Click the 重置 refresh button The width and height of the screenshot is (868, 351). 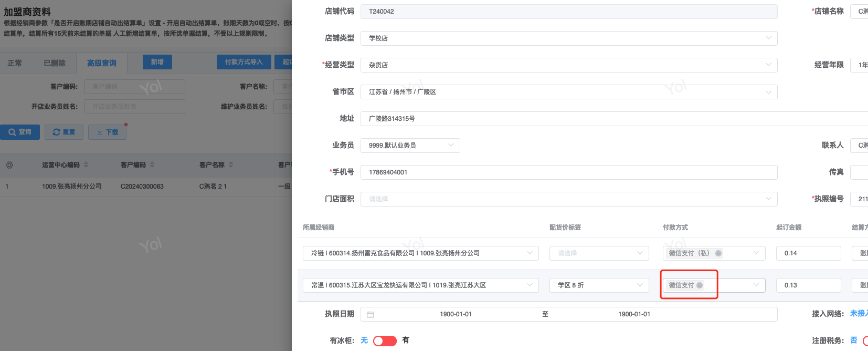tap(64, 132)
